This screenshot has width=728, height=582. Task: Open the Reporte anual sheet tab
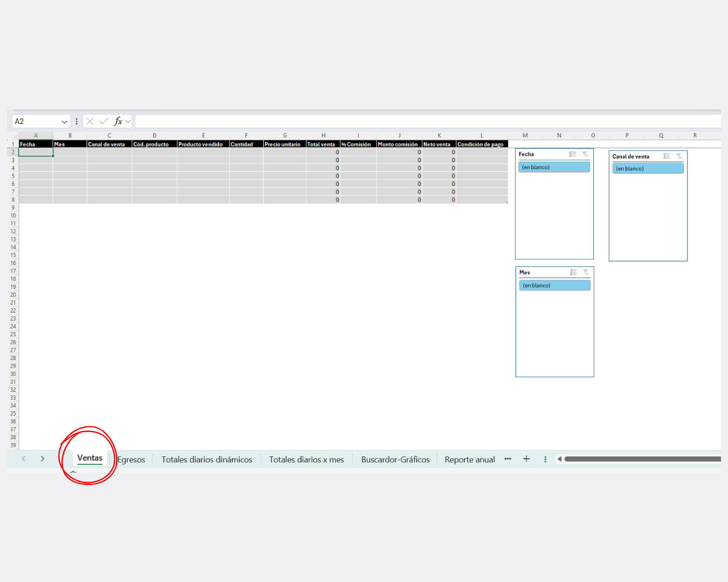tap(470, 460)
